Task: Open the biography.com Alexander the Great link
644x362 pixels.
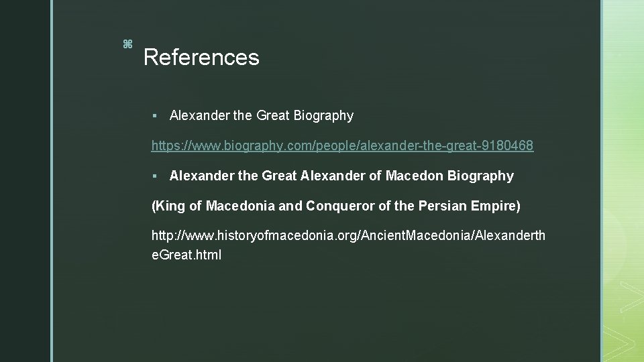Action: (x=342, y=145)
